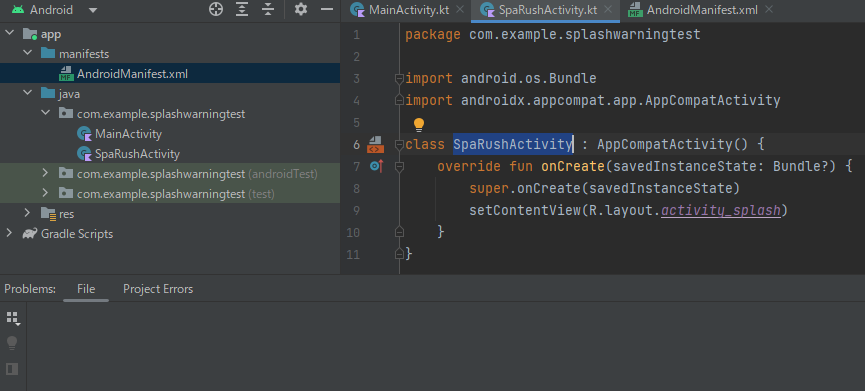Click the activity_splash layout reference

[720, 211]
